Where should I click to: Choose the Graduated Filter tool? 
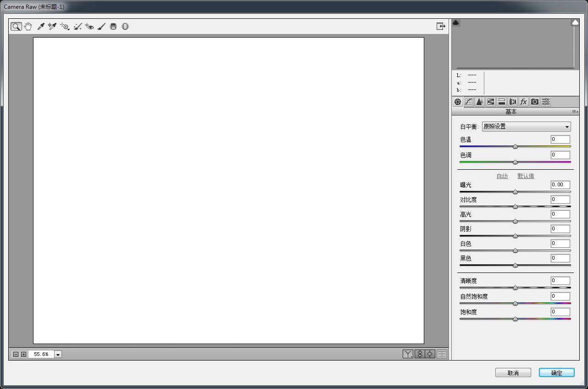tap(113, 27)
